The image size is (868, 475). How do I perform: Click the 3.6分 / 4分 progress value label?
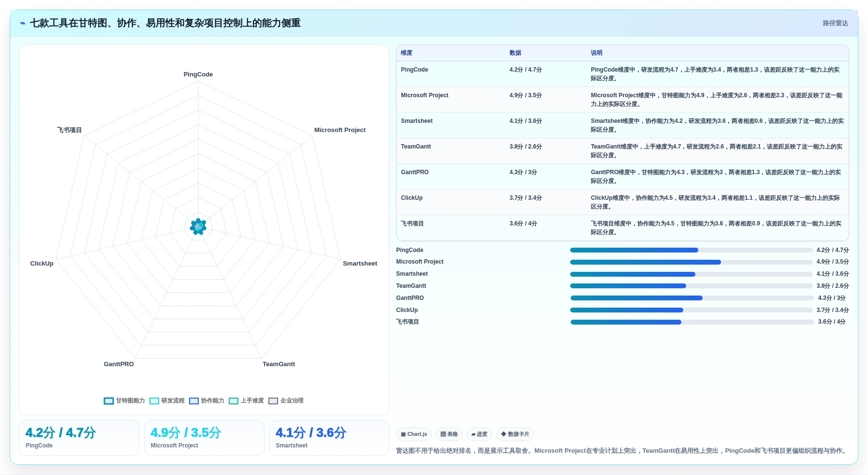[x=832, y=322]
